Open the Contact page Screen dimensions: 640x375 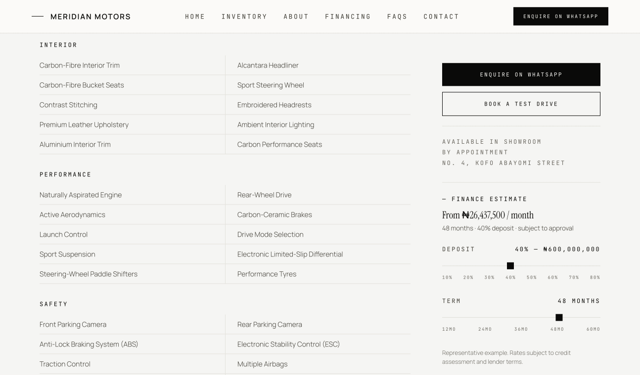(x=441, y=17)
